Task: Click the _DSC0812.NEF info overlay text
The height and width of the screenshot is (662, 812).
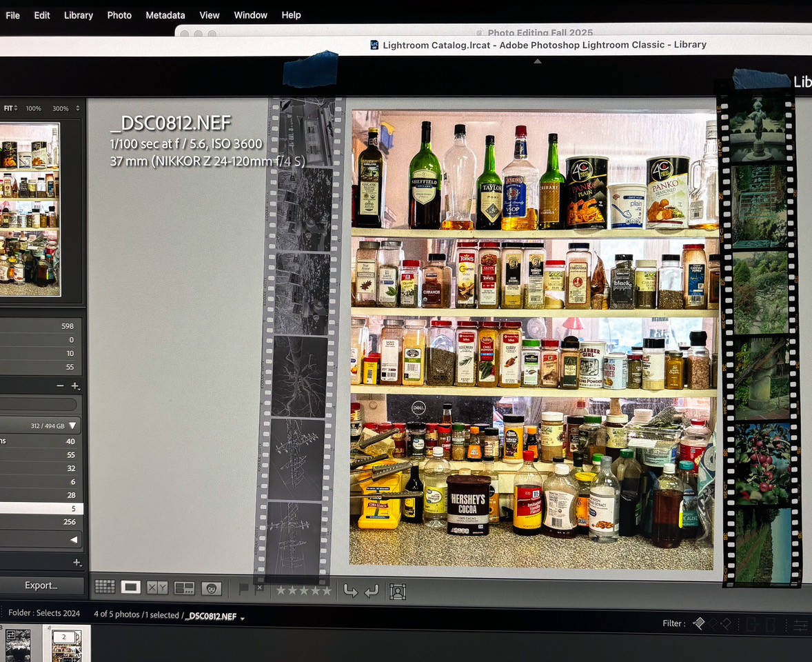Action: tap(170, 123)
